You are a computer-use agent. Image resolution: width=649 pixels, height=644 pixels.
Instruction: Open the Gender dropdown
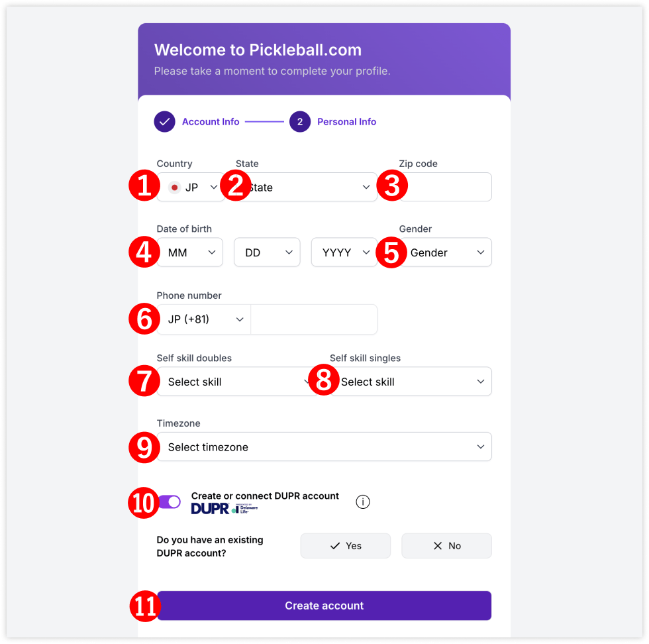pos(447,252)
